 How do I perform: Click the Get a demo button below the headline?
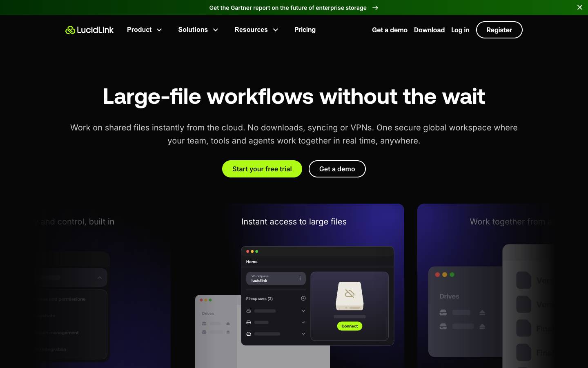[337, 169]
